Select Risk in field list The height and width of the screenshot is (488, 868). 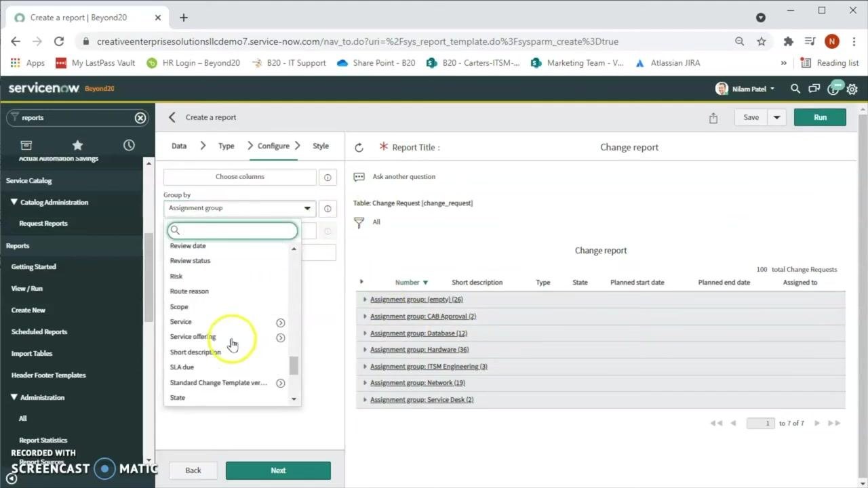tap(176, 276)
